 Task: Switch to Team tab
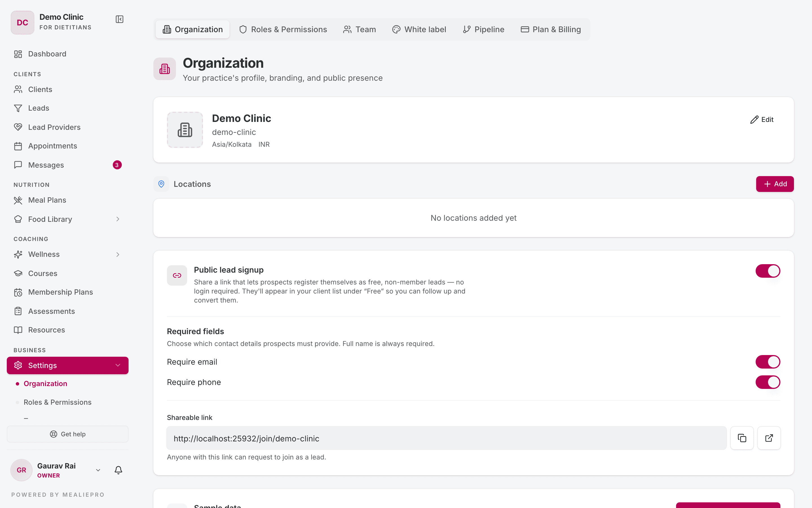pyautogui.click(x=359, y=29)
